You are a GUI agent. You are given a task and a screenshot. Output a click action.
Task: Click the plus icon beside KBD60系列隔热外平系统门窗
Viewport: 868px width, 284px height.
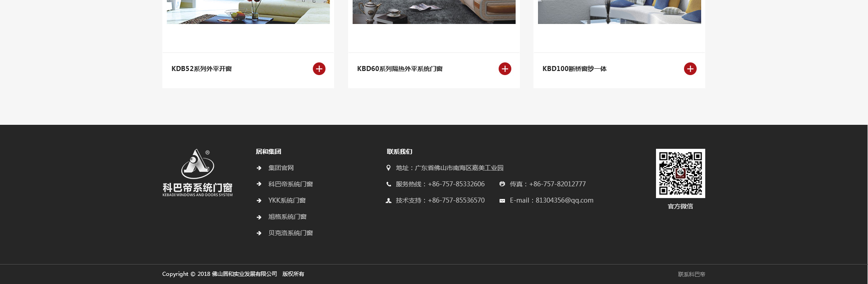pos(505,69)
